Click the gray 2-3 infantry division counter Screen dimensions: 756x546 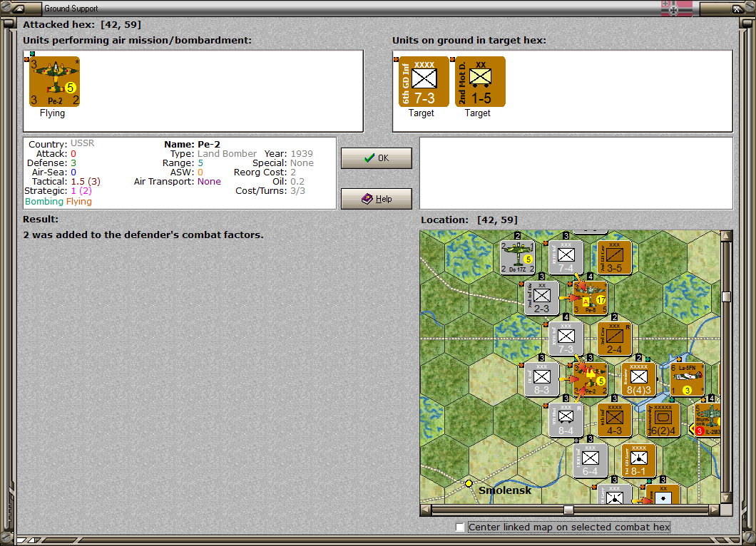tap(541, 298)
